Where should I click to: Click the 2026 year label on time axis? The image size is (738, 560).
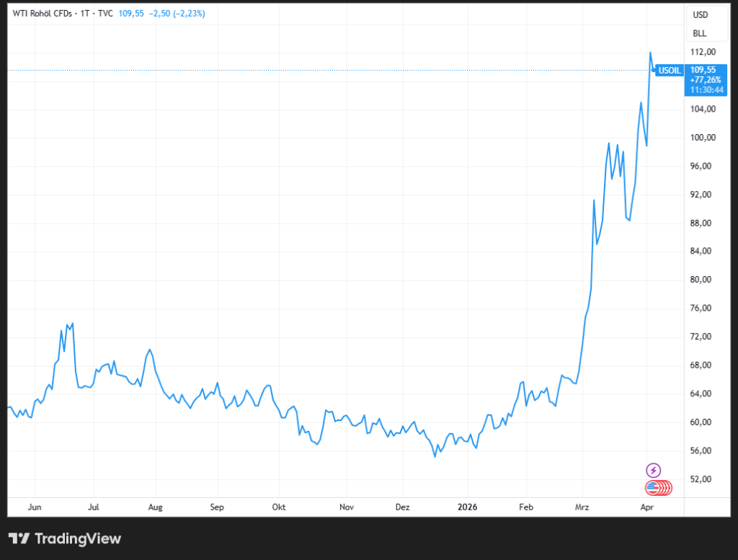(468, 507)
